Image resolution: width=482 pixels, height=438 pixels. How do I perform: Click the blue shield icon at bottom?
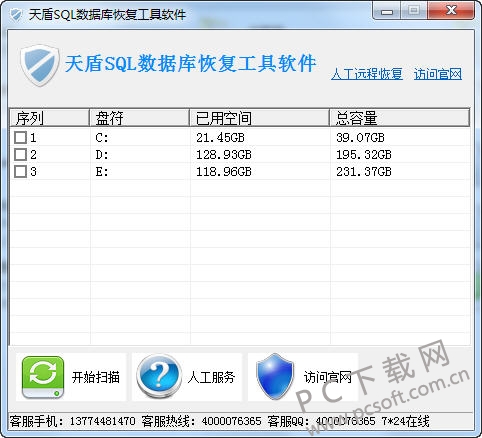click(274, 376)
